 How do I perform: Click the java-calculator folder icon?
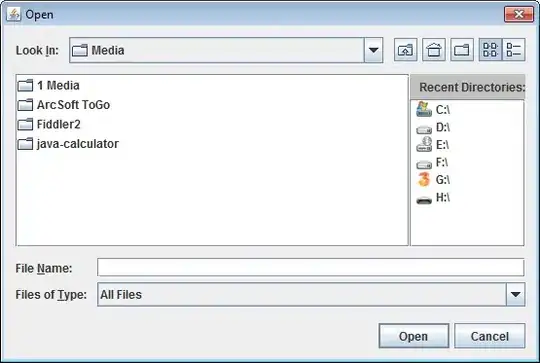(25, 144)
